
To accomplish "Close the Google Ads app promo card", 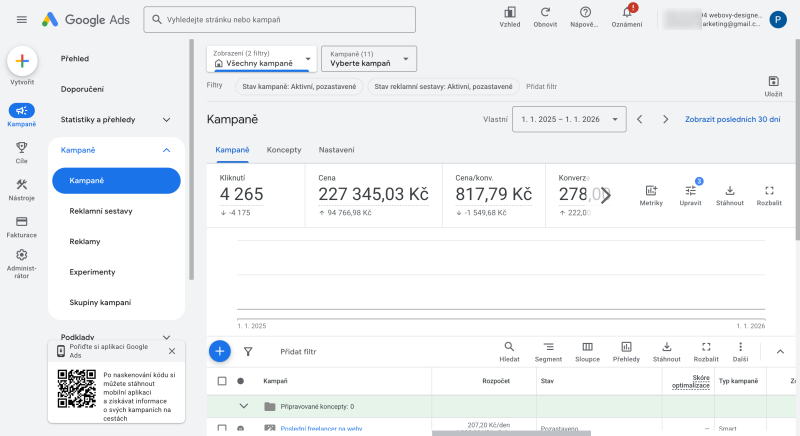I will 172,351.
